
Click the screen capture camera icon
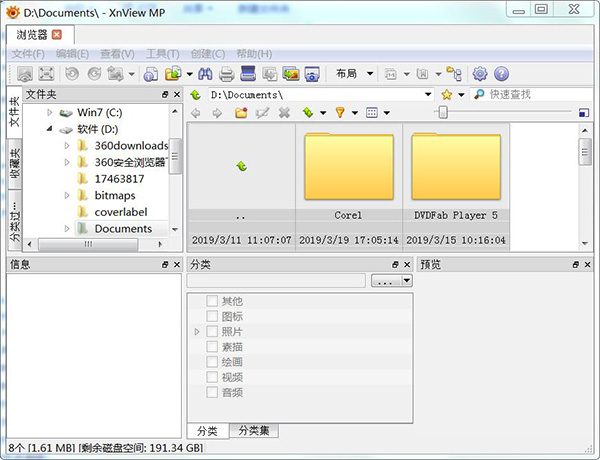coord(312,73)
